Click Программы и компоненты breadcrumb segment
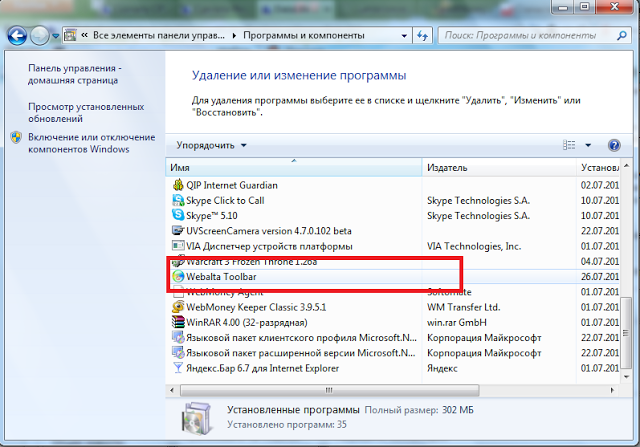The image size is (640, 447). click(x=304, y=36)
